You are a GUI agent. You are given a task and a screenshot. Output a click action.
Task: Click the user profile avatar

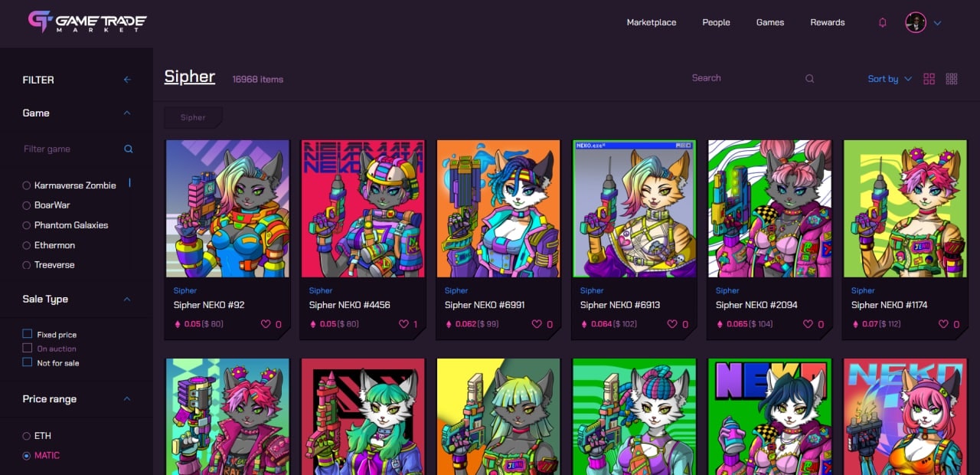[916, 22]
